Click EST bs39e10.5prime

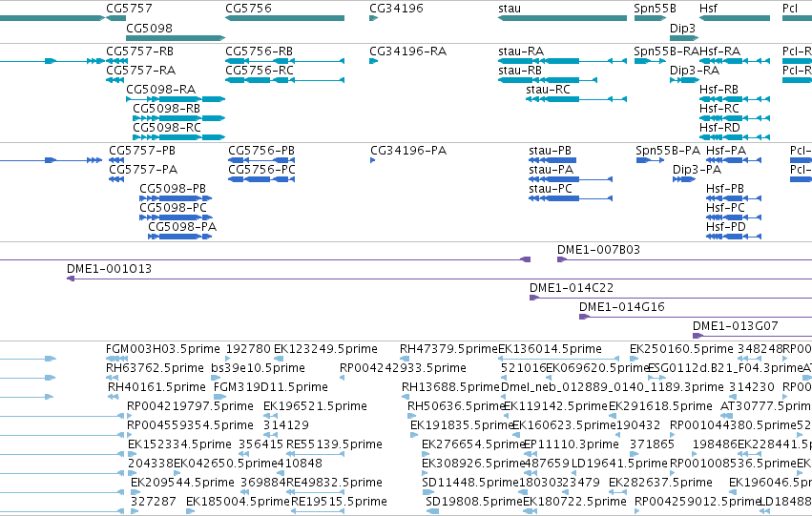point(259,368)
